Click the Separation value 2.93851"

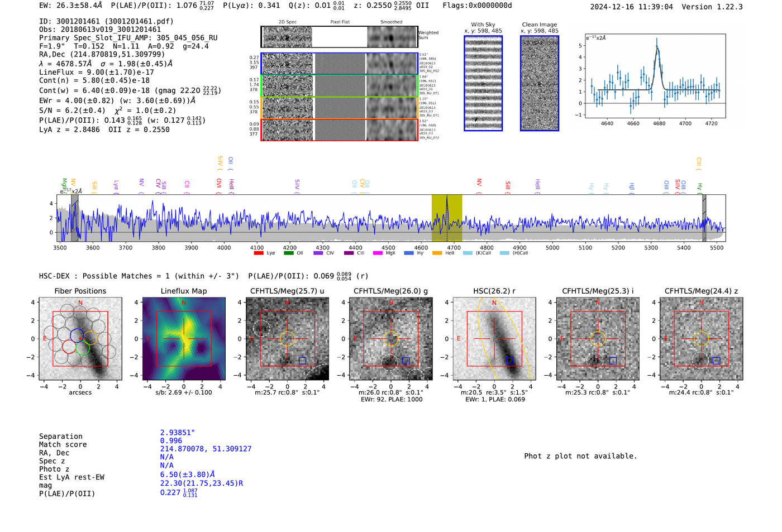178,433
